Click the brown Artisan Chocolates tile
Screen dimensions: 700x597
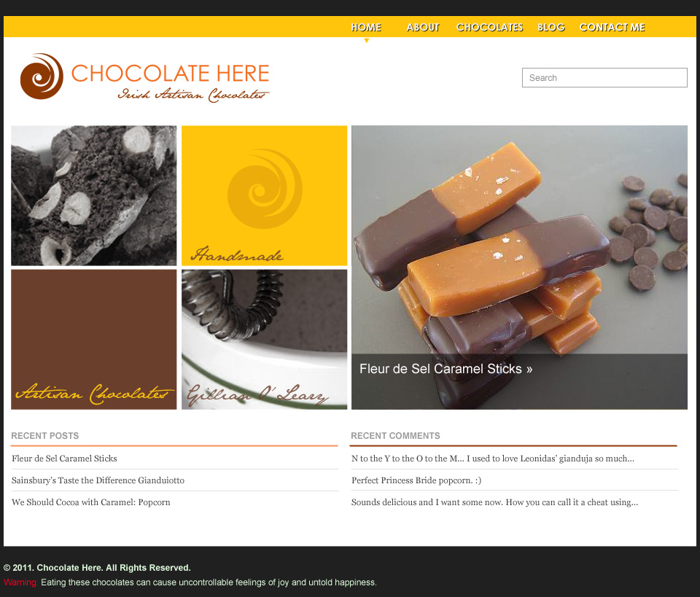click(x=94, y=339)
